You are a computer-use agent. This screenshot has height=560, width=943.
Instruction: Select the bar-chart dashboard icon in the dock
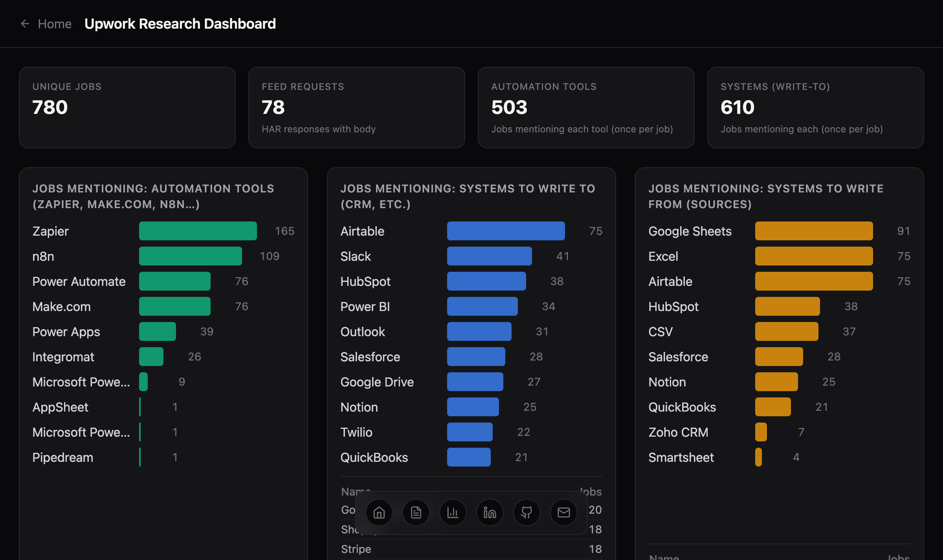[x=453, y=512]
